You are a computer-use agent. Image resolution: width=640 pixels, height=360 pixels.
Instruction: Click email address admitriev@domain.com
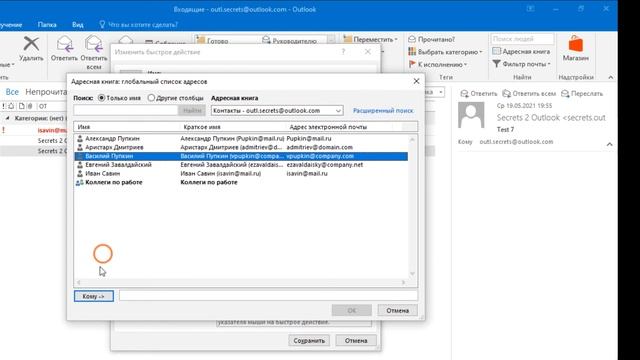coord(320,147)
